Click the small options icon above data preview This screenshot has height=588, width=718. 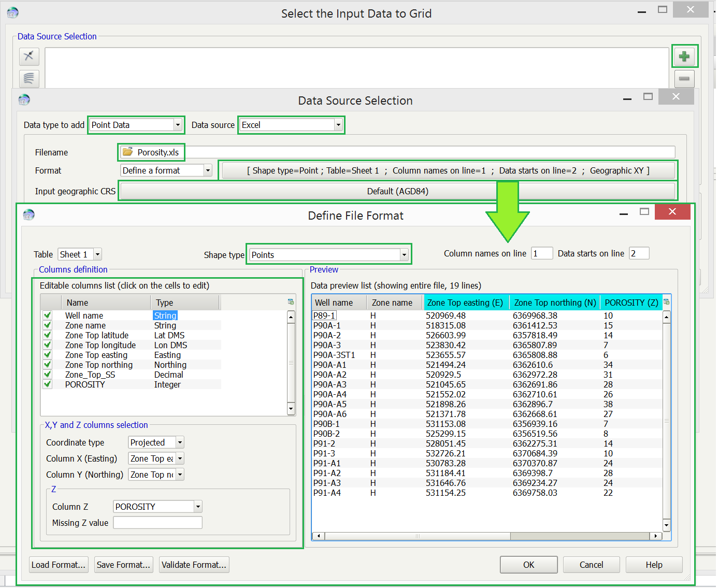666,302
